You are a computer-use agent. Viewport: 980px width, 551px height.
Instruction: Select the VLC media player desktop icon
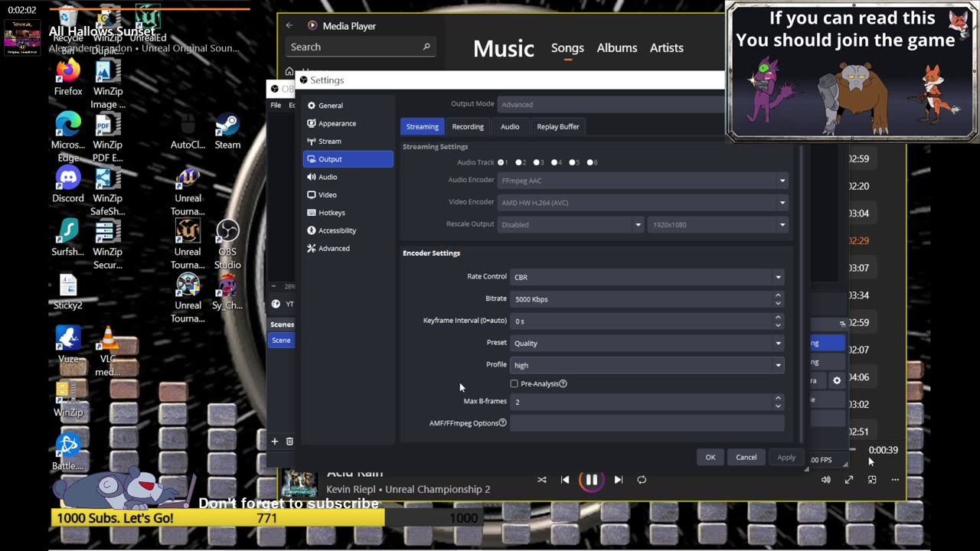tap(108, 350)
